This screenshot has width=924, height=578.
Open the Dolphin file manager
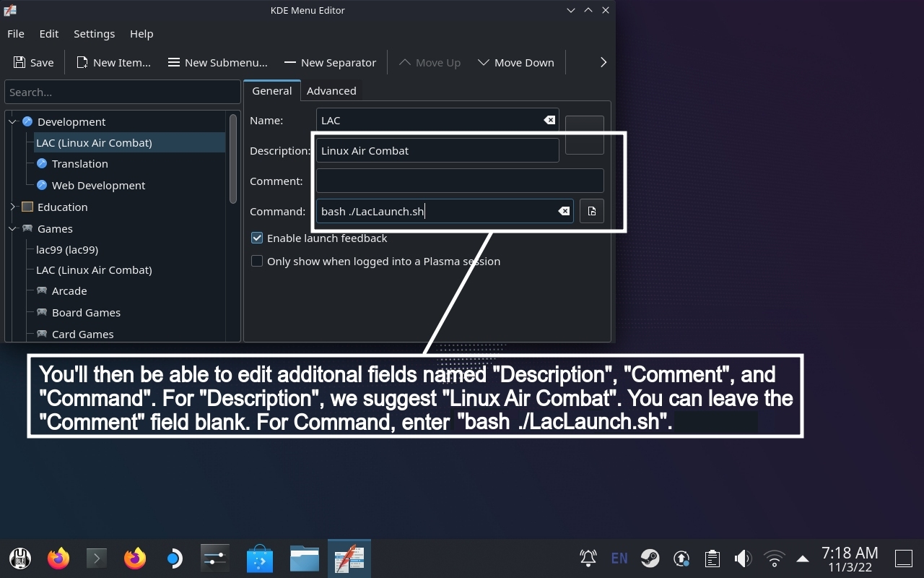point(305,558)
